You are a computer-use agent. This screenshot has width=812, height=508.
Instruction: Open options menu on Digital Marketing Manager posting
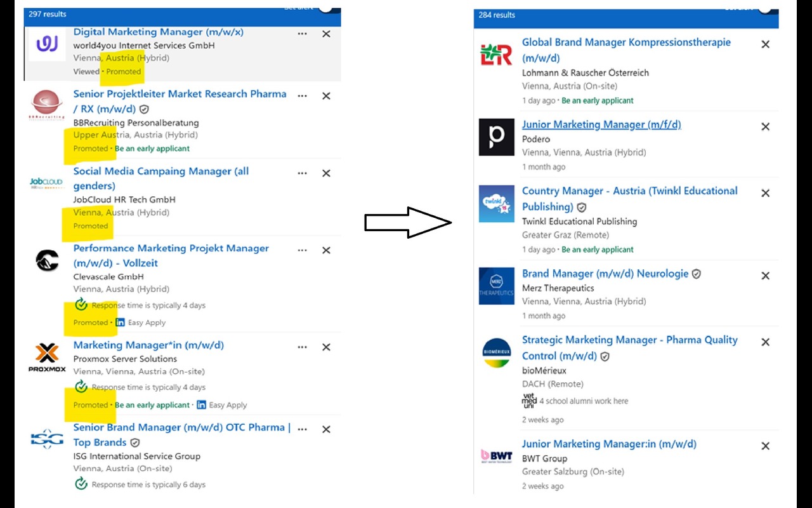[x=302, y=34]
